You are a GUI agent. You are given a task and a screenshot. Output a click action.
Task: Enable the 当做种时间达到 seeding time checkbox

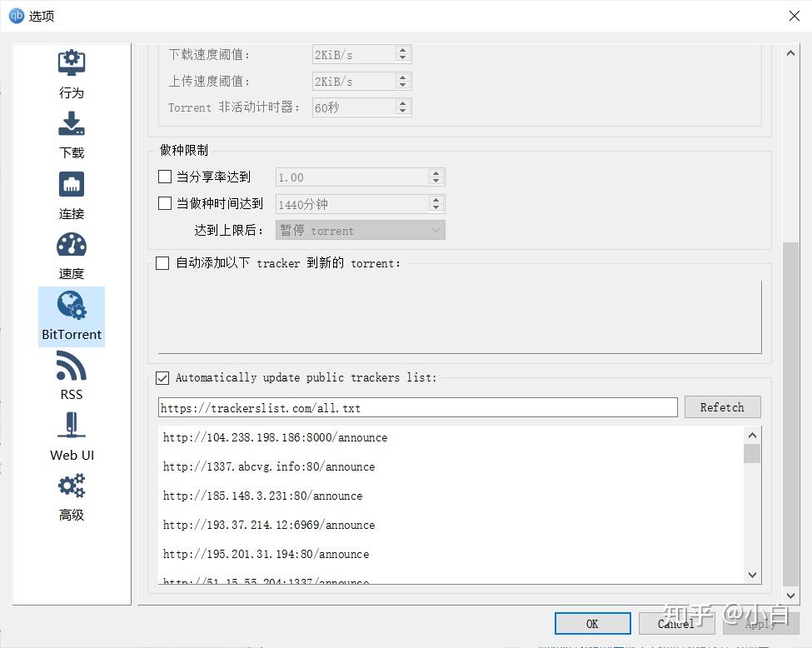(x=163, y=203)
